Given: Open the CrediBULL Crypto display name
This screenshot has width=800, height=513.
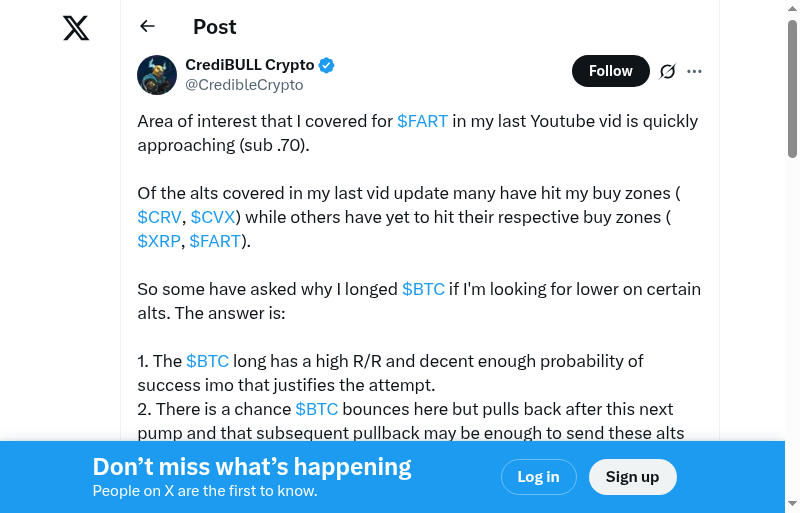Looking at the screenshot, I should [x=250, y=65].
